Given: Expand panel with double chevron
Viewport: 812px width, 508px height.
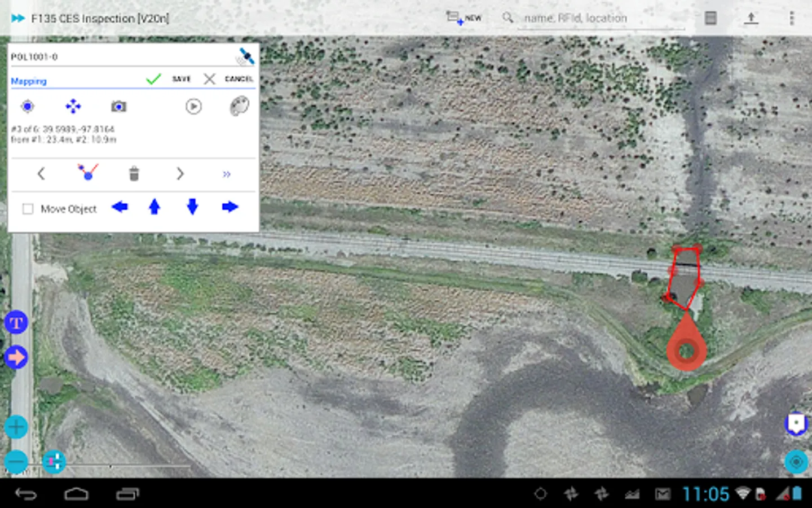Looking at the screenshot, I should (226, 174).
